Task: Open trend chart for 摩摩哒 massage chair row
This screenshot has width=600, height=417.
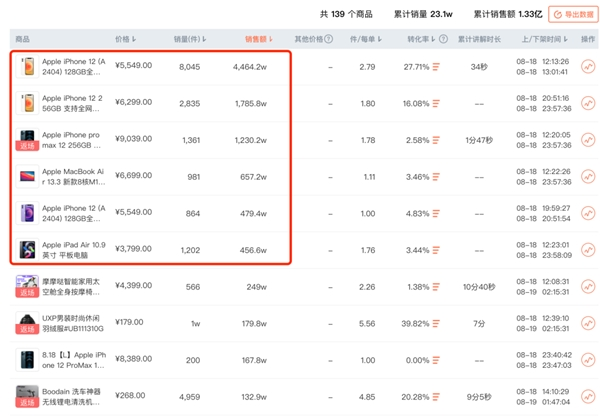Action: [x=588, y=287]
